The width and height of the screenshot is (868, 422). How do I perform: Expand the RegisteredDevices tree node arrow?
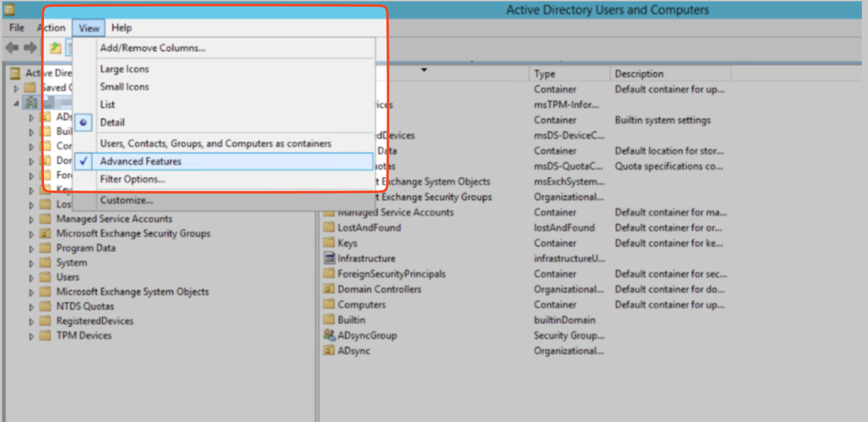(32, 321)
